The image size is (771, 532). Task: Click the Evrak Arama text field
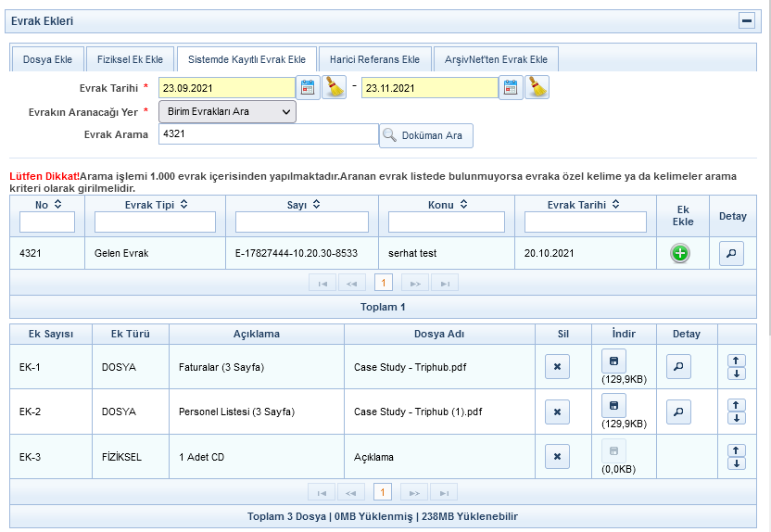pos(268,134)
